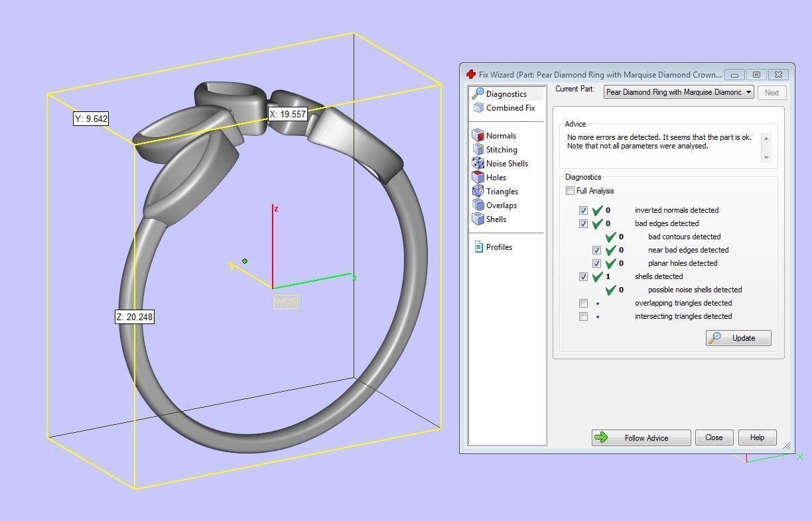The width and height of the screenshot is (812, 521).
Task: Click the Y: 9.642 dimension label
Action: [x=91, y=119]
